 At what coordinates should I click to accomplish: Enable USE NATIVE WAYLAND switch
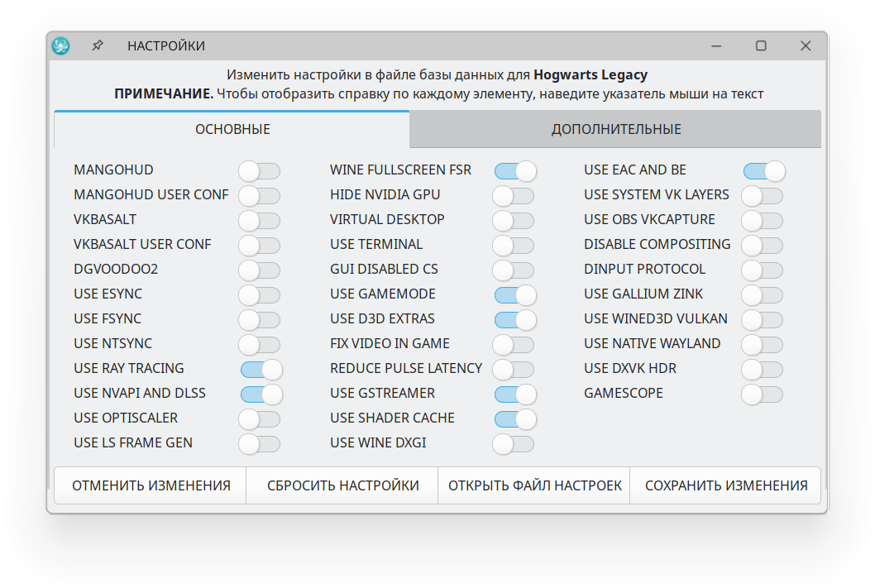(x=762, y=345)
